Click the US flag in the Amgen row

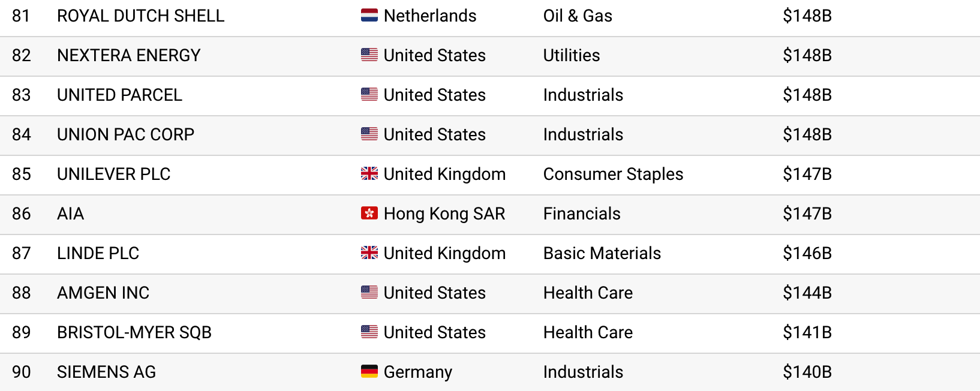click(x=369, y=293)
